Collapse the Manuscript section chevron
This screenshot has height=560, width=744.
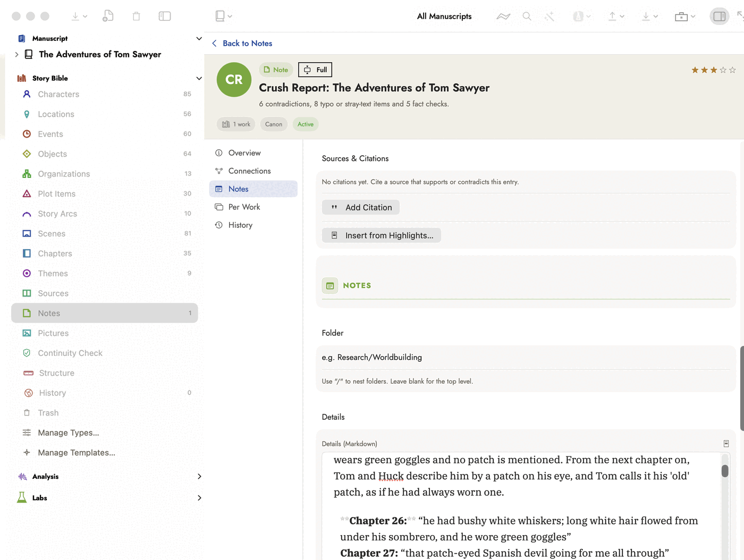(x=199, y=38)
